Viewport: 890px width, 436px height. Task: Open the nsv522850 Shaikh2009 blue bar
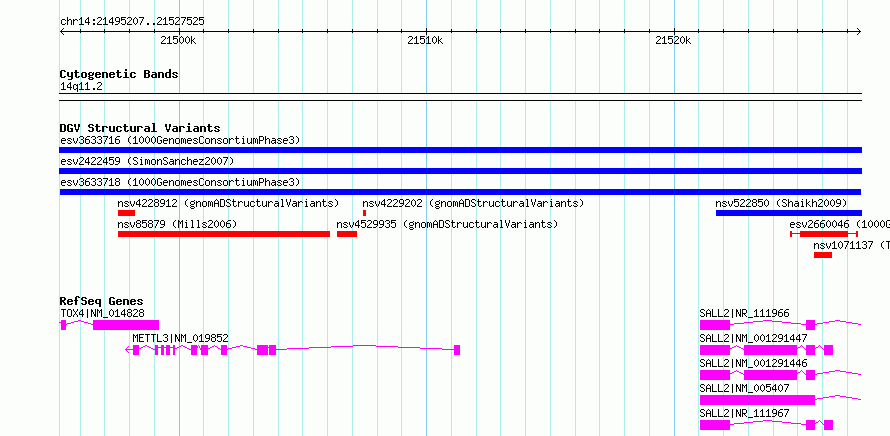coord(789,213)
